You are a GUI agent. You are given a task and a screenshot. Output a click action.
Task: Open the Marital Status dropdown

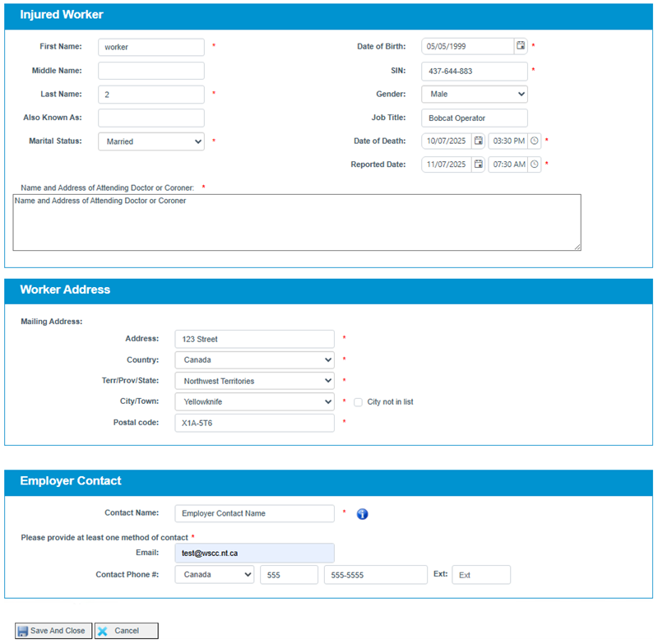coord(151,141)
